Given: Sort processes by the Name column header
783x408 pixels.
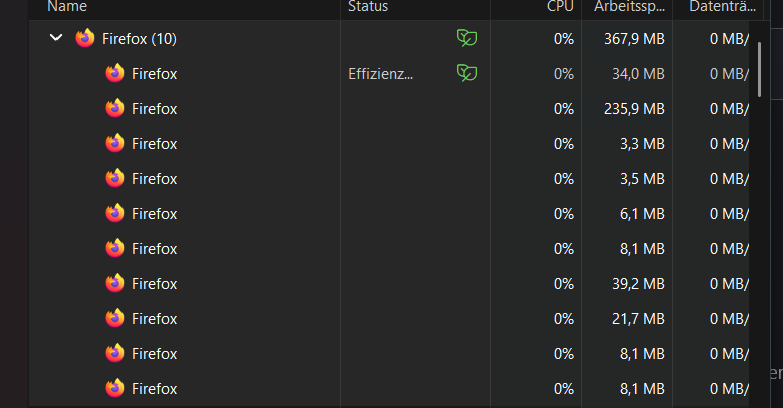Looking at the screenshot, I should point(68,7).
